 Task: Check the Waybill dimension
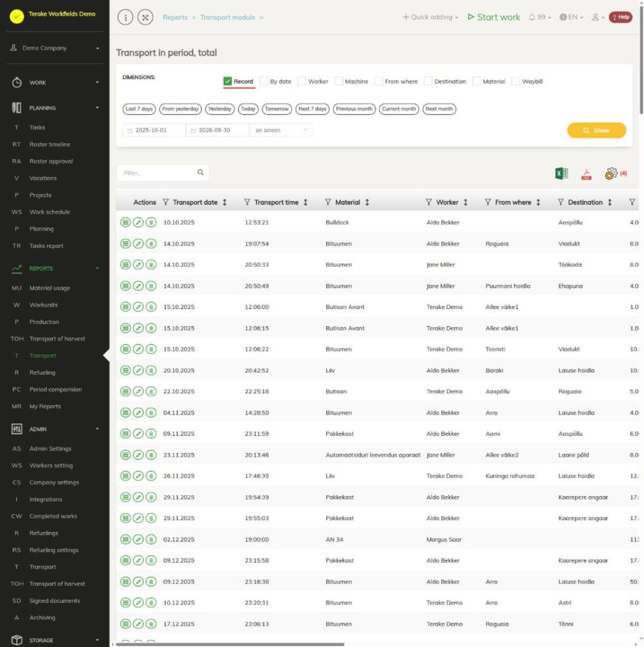click(516, 82)
